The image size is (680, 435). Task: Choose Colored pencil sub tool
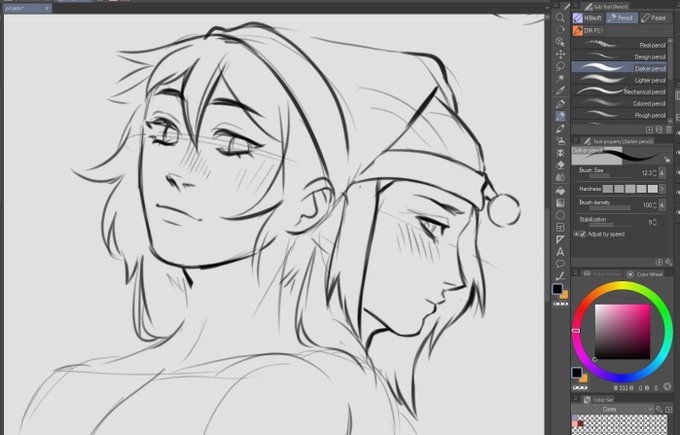[619, 103]
